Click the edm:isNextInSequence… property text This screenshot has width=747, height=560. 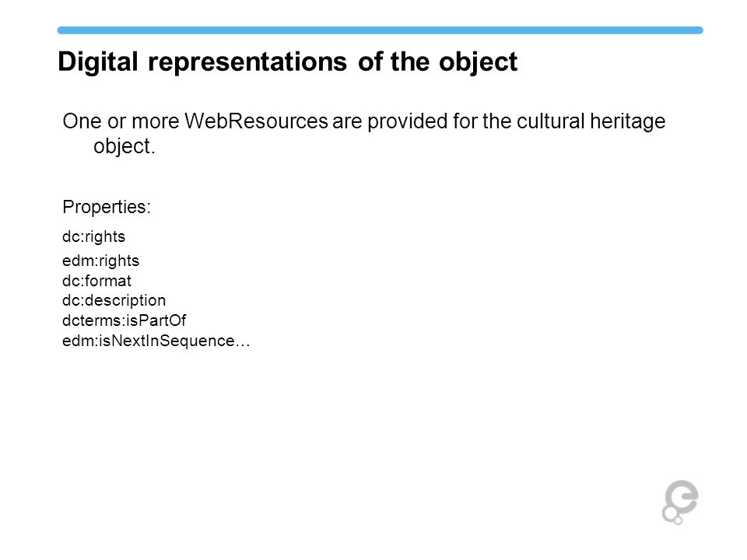point(156,341)
